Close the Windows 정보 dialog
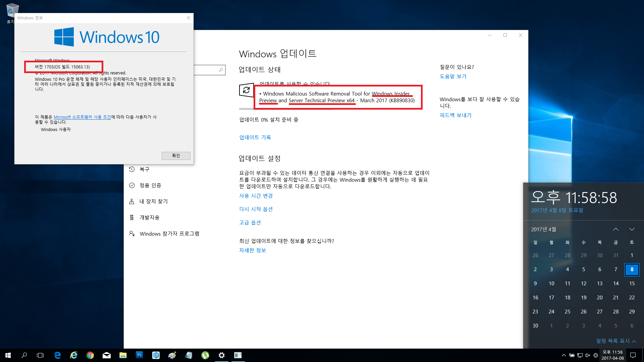This screenshot has height=362, width=644. (x=189, y=18)
